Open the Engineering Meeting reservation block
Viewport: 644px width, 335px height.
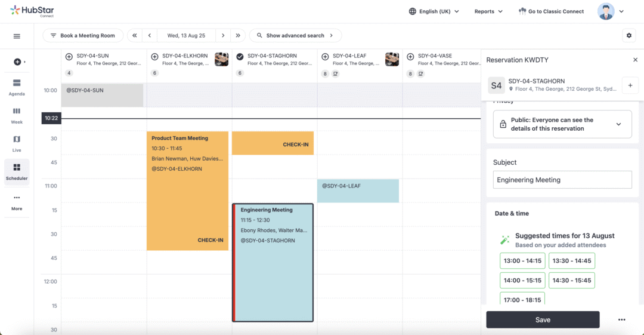click(273, 263)
